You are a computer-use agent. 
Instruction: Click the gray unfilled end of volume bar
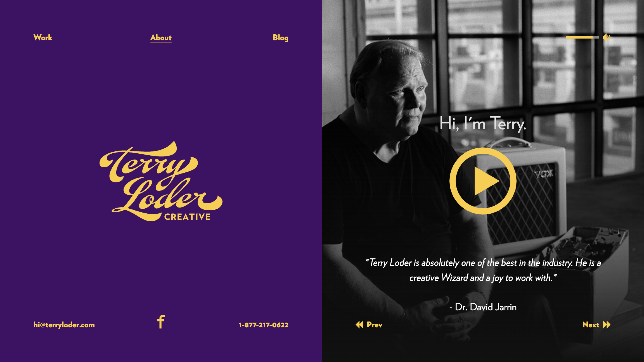pyautogui.click(x=596, y=37)
